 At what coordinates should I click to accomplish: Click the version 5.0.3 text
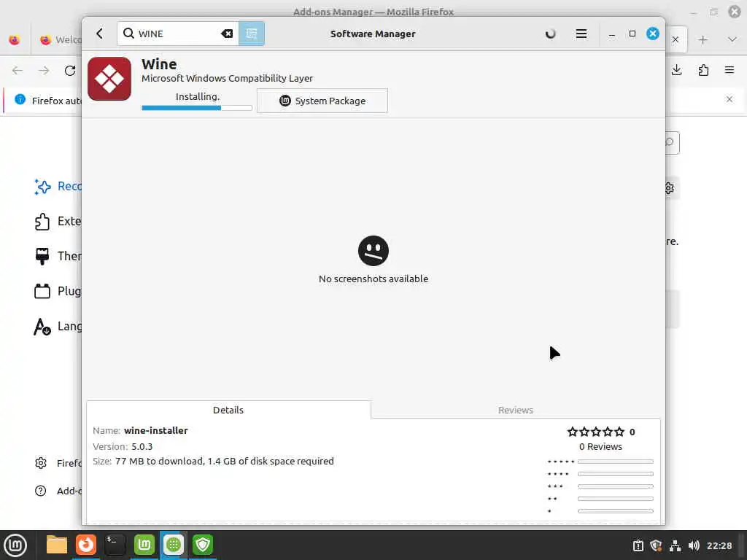click(x=142, y=447)
